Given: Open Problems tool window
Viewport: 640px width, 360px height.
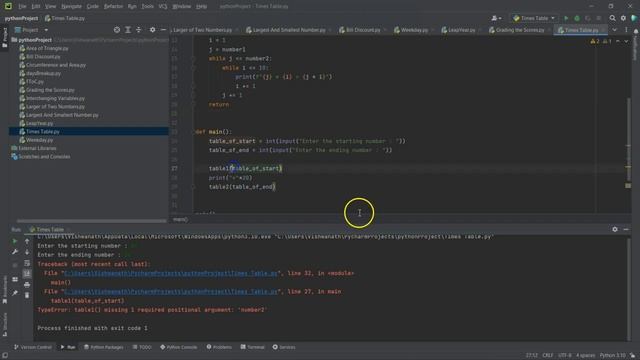Looking at the screenshot, I should 219,347.
